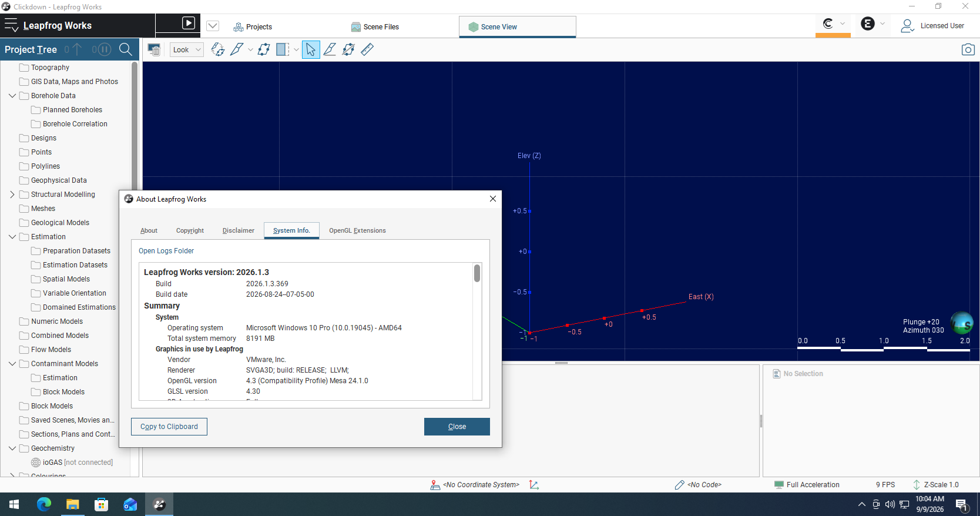
Task: Click the Full Acceleration monitor icon
Action: pyautogui.click(x=779, y=485)
